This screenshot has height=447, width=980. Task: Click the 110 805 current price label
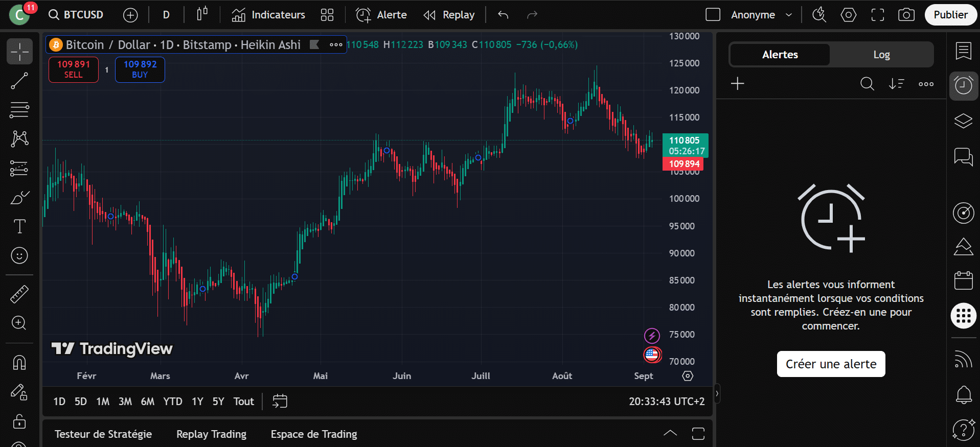tap(685, 140)
